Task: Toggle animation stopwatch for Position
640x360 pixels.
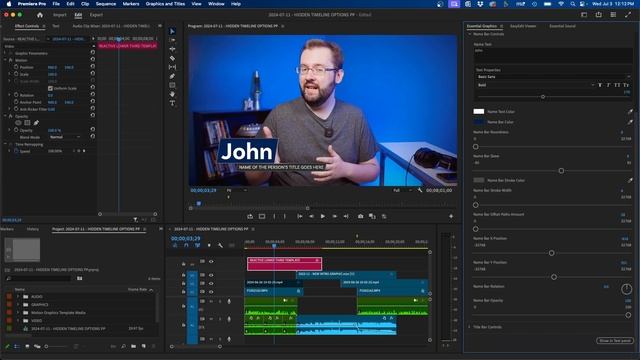Action: pos(16,67)
